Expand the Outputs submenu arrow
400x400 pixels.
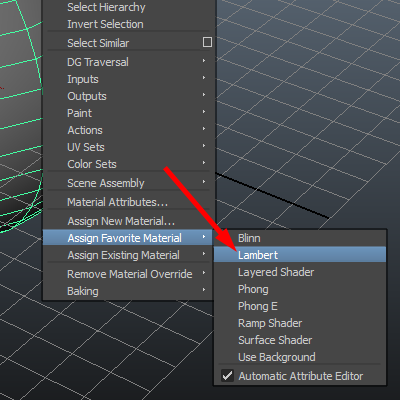[x=204, y=95]
